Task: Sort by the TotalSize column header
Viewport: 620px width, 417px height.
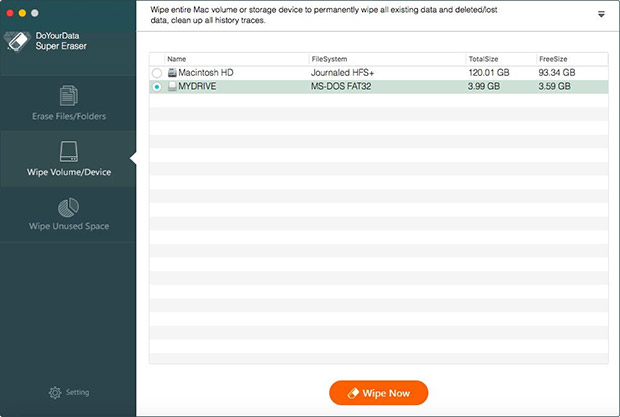Action: 483,59
